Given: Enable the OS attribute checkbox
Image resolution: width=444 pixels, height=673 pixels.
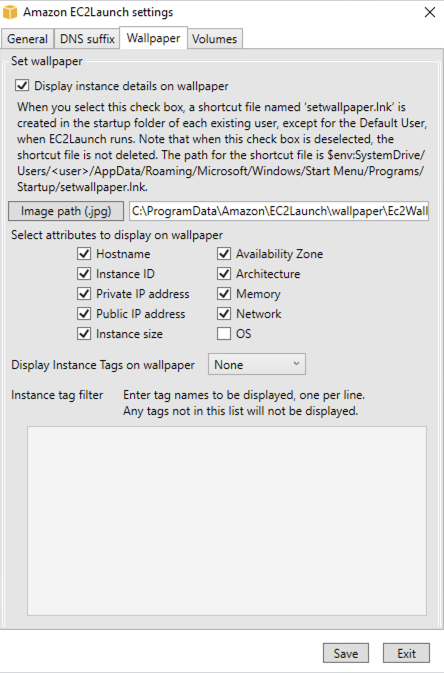Looking at the screenshot, I should pyautogui.click(x=224, y=334).
